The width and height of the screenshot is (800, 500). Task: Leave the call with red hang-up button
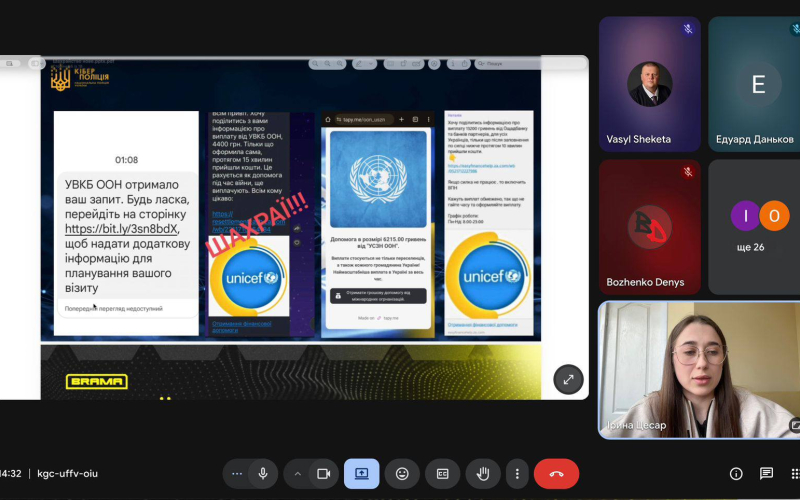(x=556, y=473)
